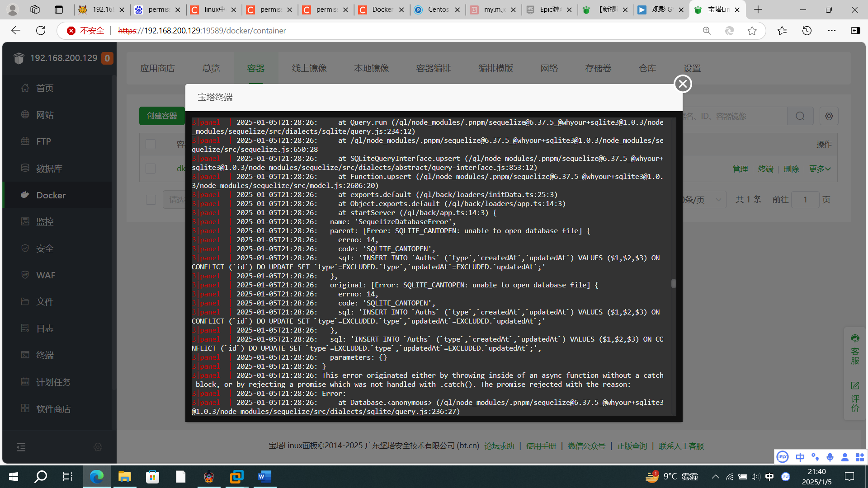Switch to 本地镜像 tab

click(x=372, y=68)
